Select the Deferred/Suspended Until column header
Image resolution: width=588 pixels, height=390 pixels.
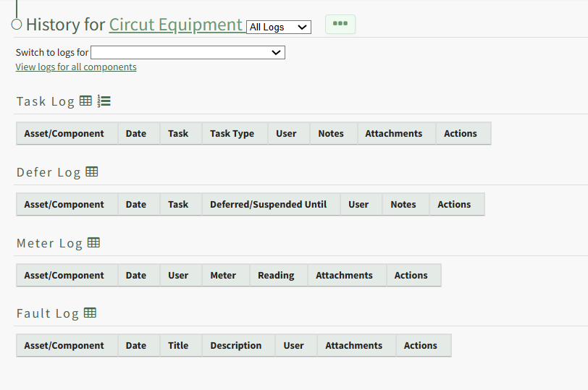click(268, 205)
